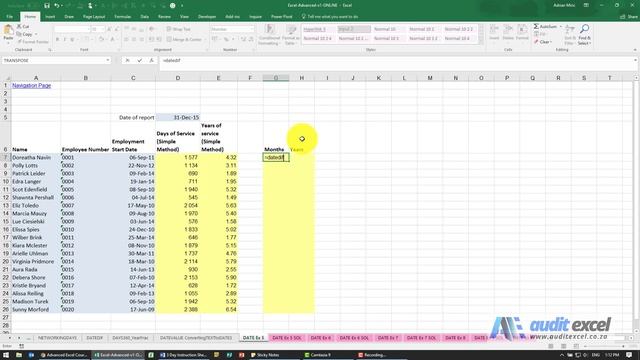The width and height of the screenshot is (640, 360).
Task: Open number format dropdown
Action: tap(252, 29)
